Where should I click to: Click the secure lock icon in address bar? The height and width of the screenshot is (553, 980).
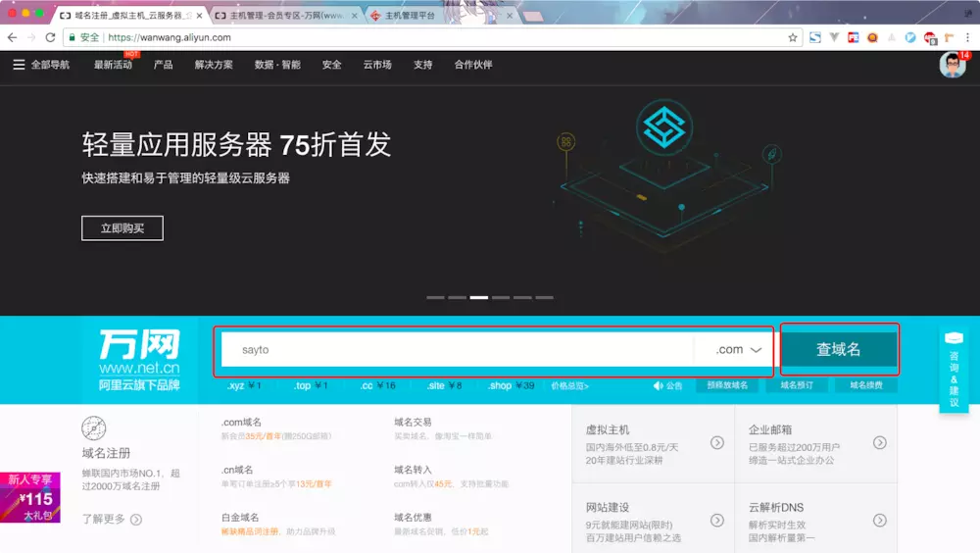point(72,37)
